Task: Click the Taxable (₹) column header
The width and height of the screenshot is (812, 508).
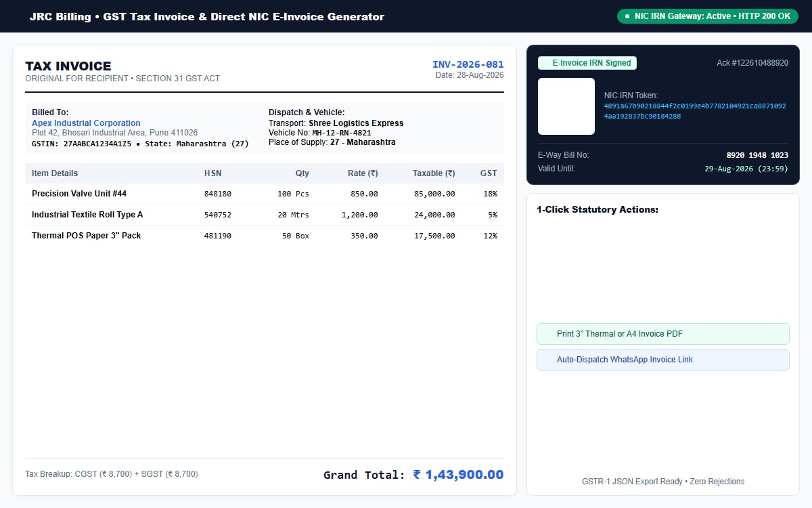Action: (434, 173)
